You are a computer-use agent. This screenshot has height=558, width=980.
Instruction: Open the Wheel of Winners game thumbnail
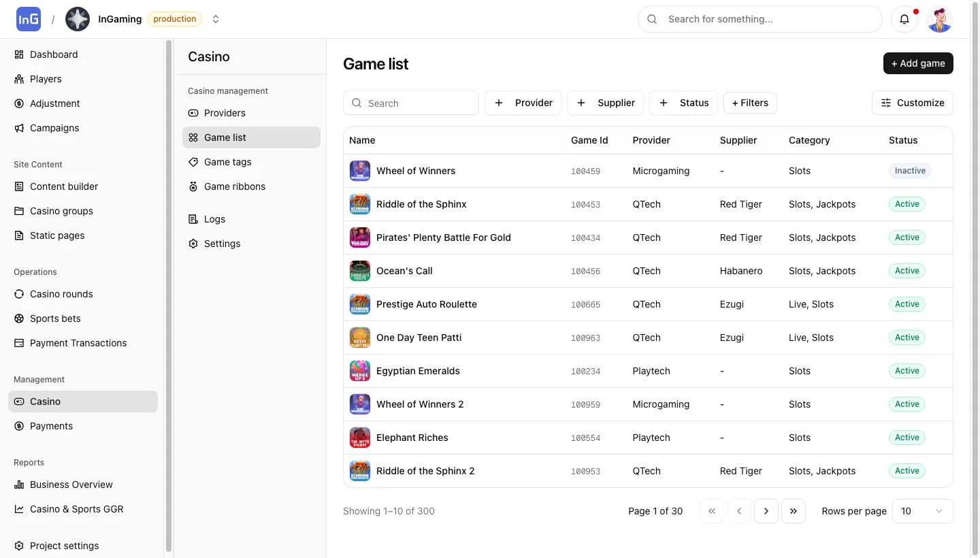pos(360,171)
